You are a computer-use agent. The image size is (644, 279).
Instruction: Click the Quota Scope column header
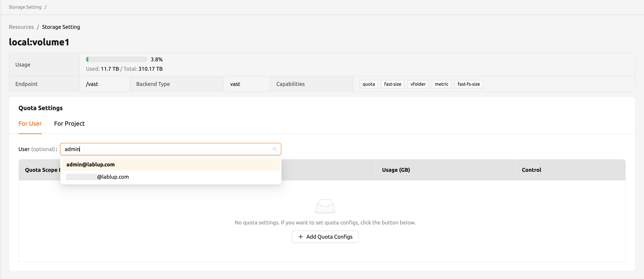point(42,170)
